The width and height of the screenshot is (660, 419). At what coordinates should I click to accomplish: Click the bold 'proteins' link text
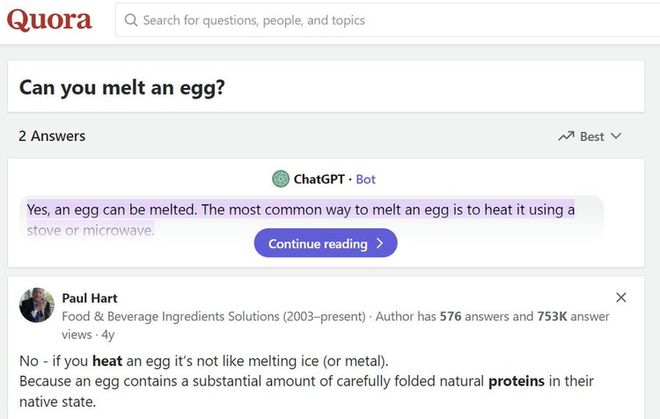(513, 381)
